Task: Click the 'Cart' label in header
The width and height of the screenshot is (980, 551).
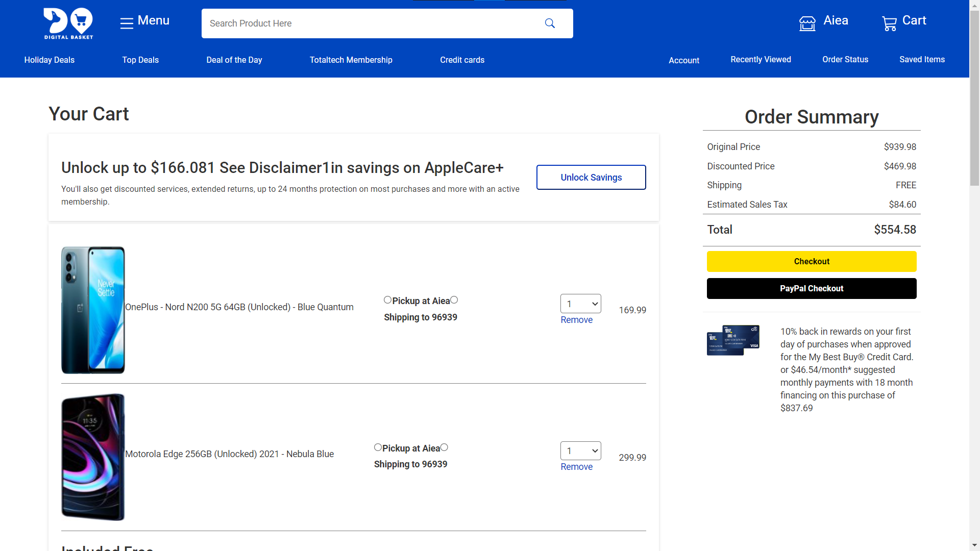Action: pyautogui.click(x=914, y=20)
